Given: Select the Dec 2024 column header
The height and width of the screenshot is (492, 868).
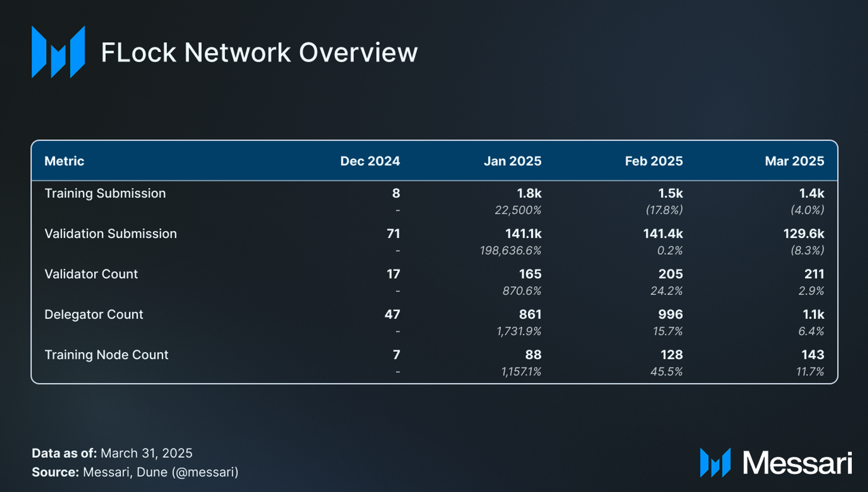Looking at the screenshot, I should [x=370, y=161].
